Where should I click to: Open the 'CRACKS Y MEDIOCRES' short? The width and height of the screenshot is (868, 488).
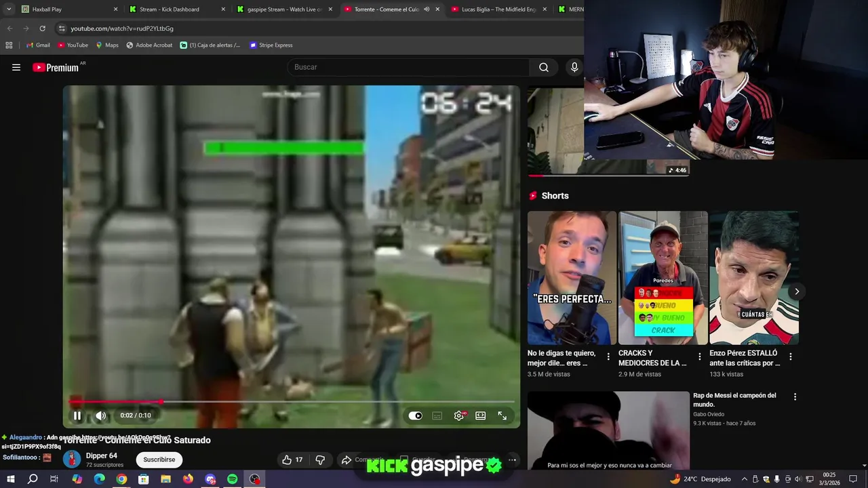click(663, 278)
